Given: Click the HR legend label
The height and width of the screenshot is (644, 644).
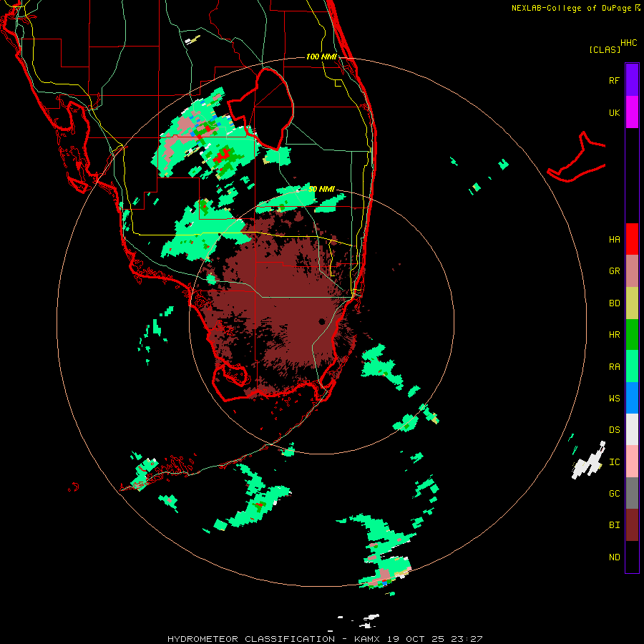Looking at the screenshot, I should (614, 335).
